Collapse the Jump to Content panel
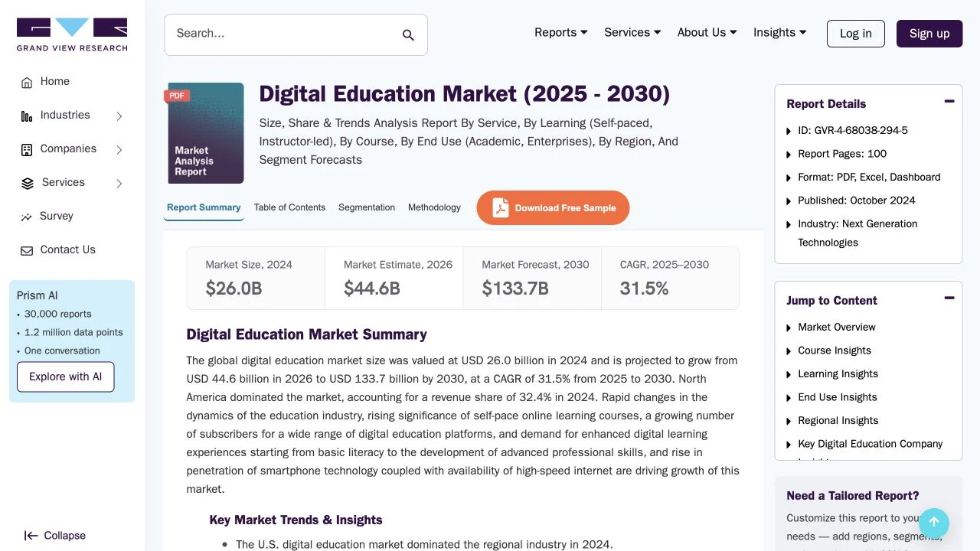The image size is (980, 551). click(x=949, y=298)
